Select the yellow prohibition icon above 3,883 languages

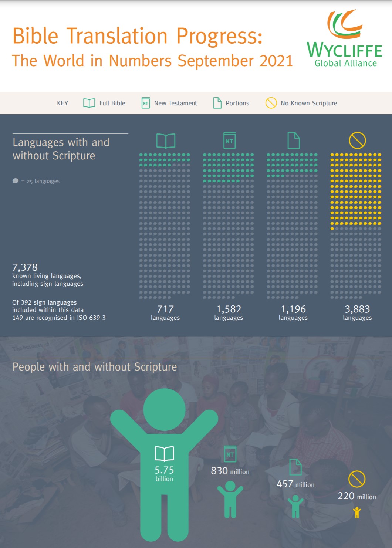(x=357, y=141)
